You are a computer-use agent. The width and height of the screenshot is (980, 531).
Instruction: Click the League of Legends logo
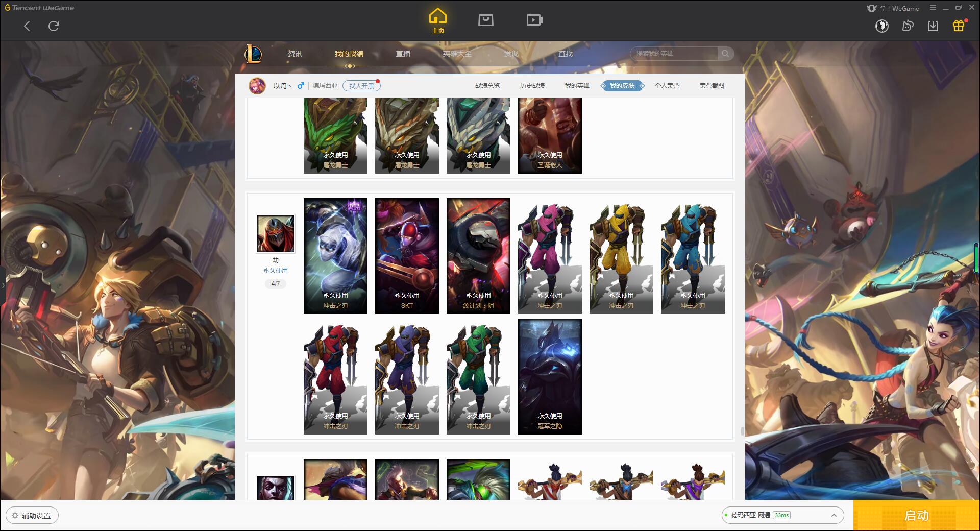coord(254,54)
